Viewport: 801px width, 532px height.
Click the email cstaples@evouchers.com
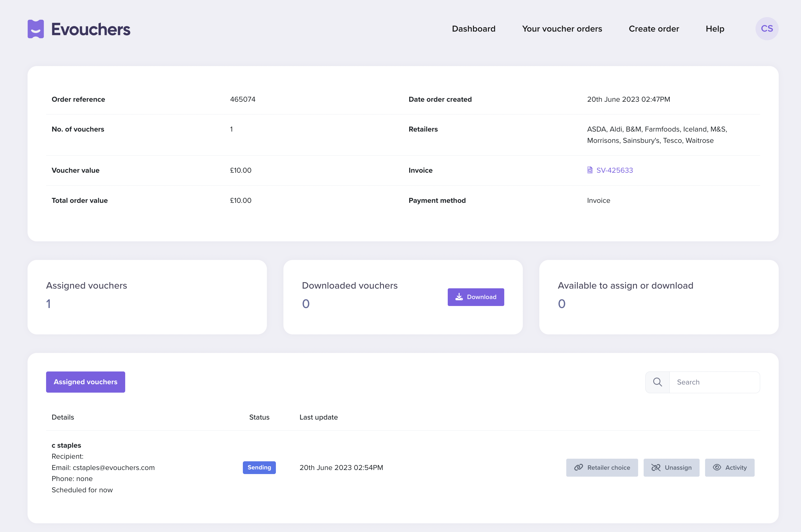(x=114, y=468)
